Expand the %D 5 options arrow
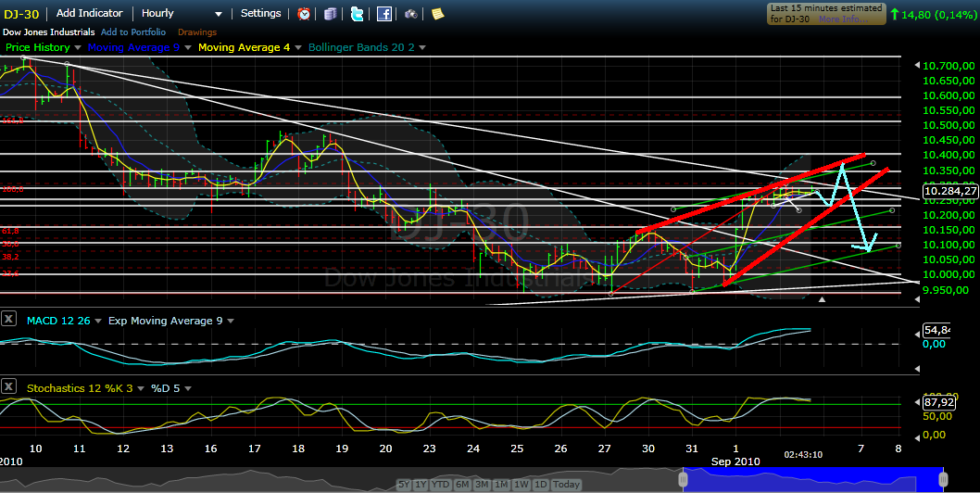 188,388
